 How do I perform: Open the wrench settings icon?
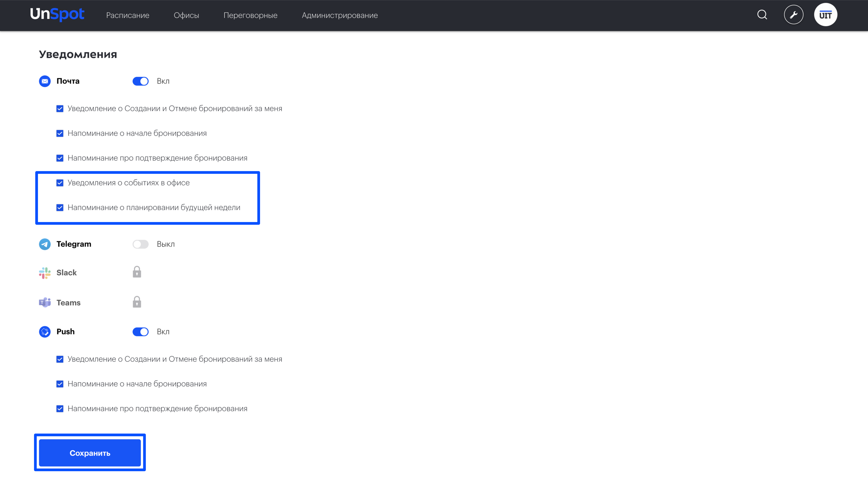(x=794, y=15)
